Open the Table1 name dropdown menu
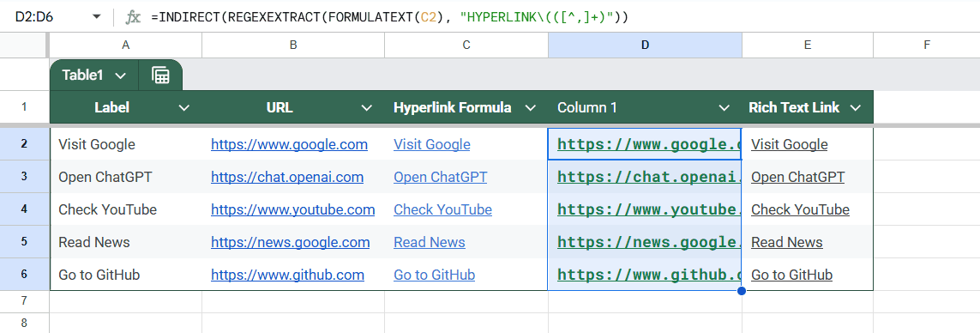980x333 pixels. [x=121, y=76]
